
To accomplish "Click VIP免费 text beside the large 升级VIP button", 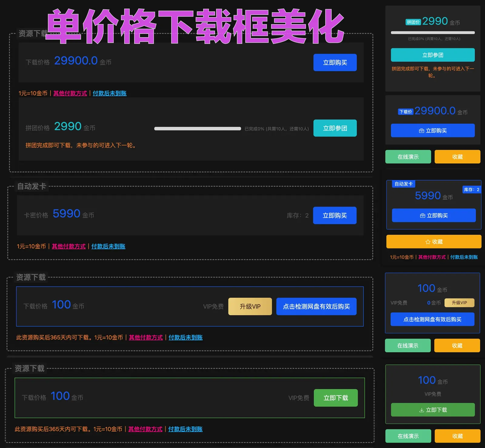I will tap(213, 307).
